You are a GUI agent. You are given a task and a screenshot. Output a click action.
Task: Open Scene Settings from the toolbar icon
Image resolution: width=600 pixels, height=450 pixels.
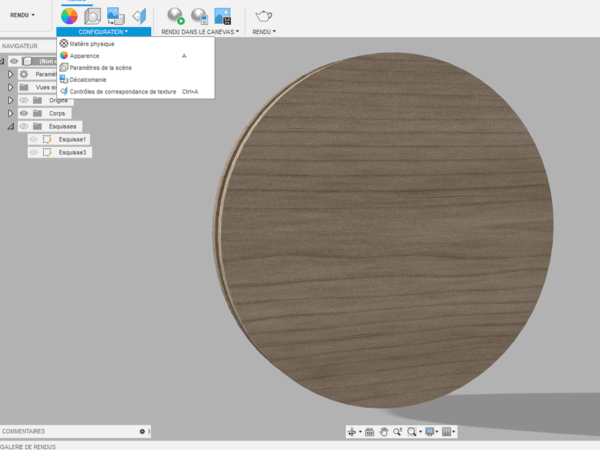(92, 16)
